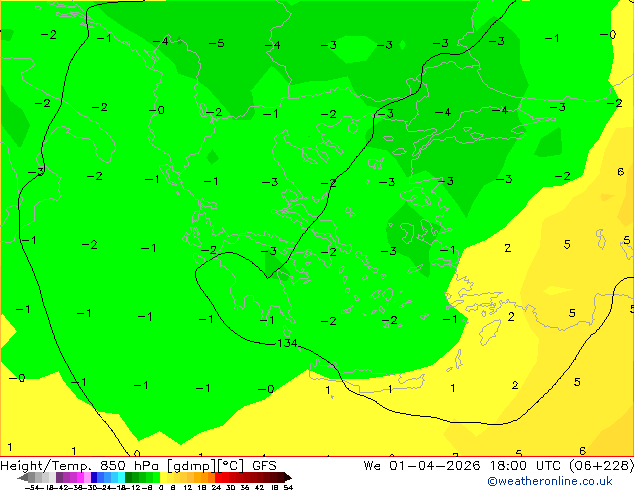Screen dimensions: 634x490
Task: Select the cyan legend swatch
Action: click(x=122, y=478)
